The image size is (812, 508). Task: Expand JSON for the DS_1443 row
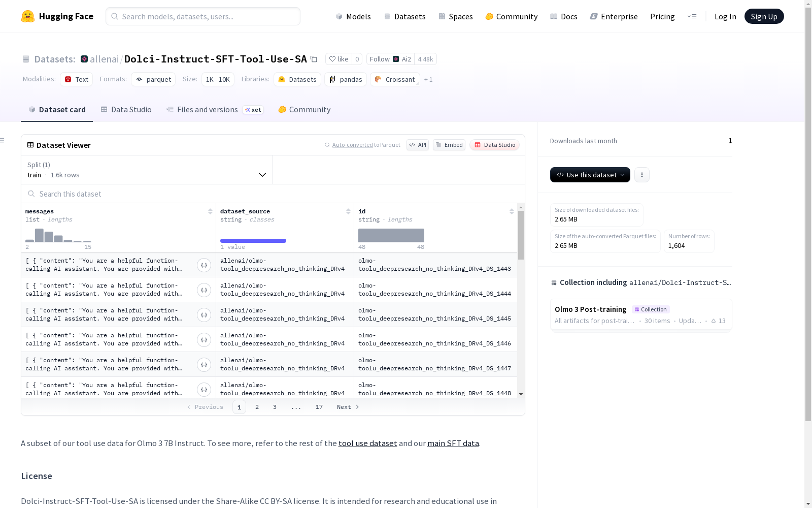coord(204,265)
